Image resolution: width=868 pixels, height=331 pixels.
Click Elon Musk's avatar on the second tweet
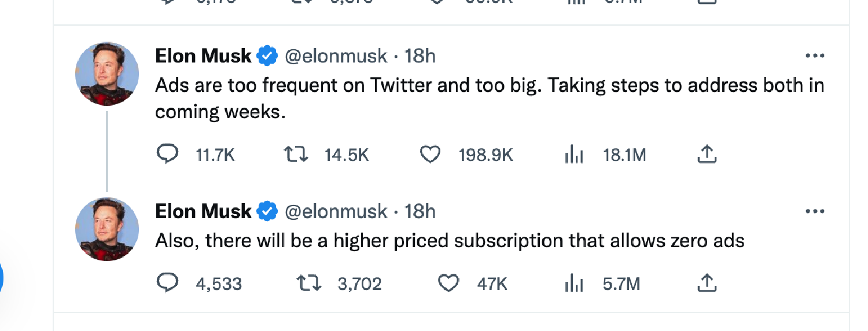(107, 229)
